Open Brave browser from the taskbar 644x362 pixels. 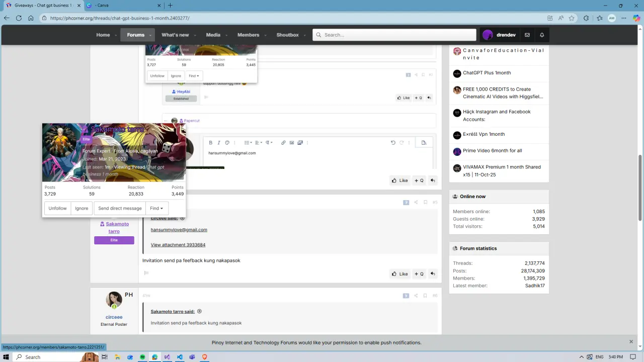(x=204, y=357)
